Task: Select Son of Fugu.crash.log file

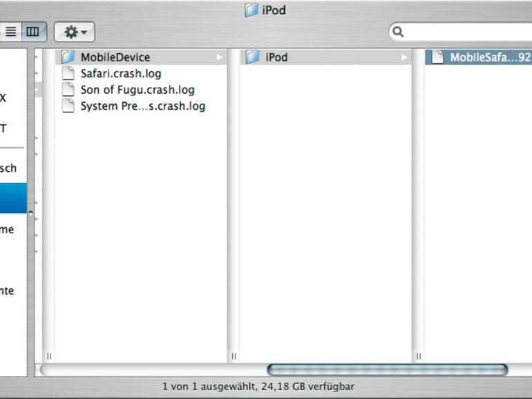Action: pyautogui.click(x=141, y=90)
